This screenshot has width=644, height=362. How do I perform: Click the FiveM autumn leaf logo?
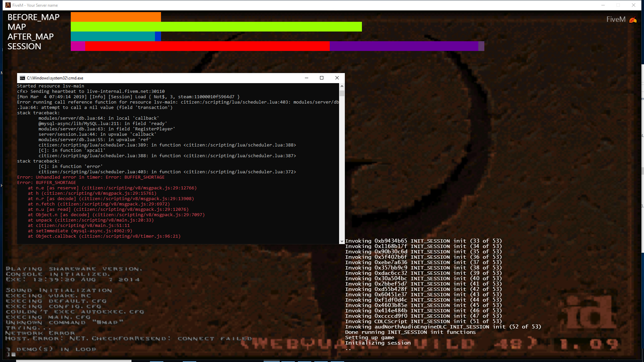pos(633,19)
